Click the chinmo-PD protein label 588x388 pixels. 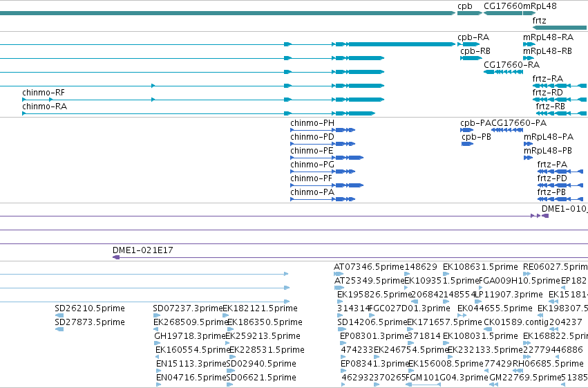click(312, 137)
